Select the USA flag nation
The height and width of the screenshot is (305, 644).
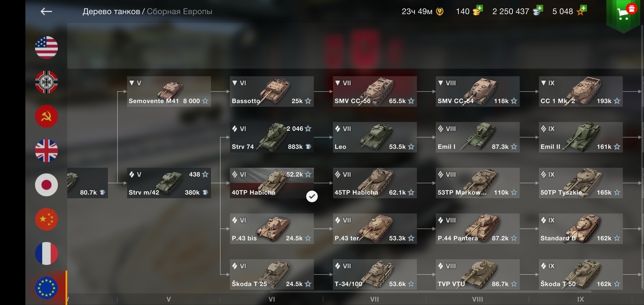[x=46, y=48]
